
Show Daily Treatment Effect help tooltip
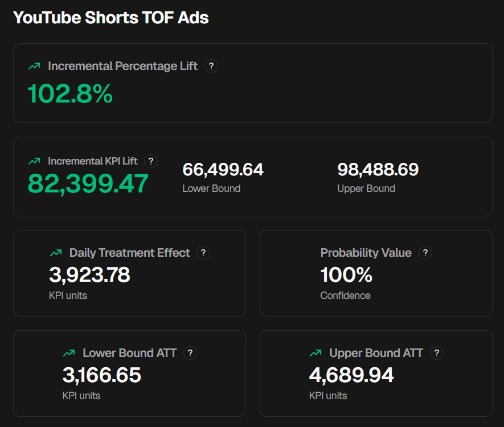click(203, 253)
